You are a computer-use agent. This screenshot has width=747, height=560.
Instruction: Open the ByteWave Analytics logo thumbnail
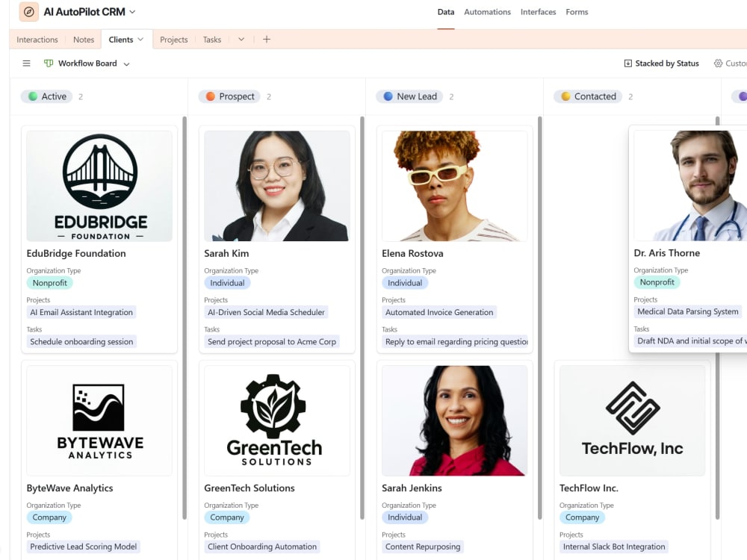pyautogui.click(x=99, y=420)
